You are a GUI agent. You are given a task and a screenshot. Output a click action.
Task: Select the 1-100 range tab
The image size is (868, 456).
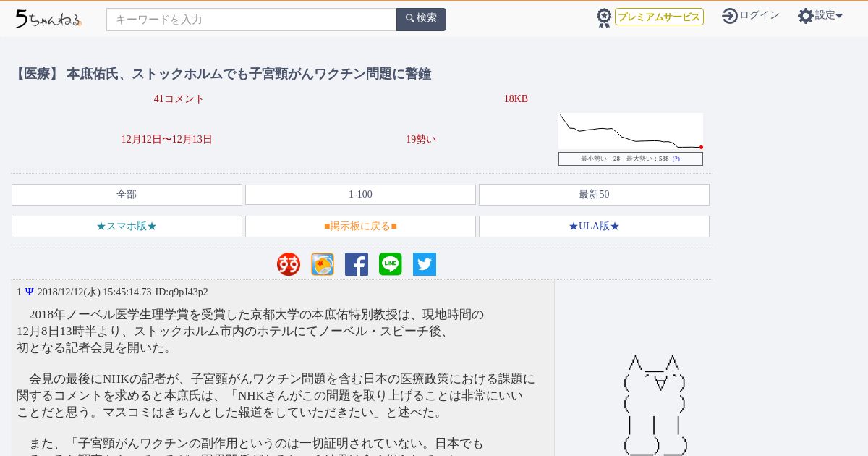coord(360,195)
